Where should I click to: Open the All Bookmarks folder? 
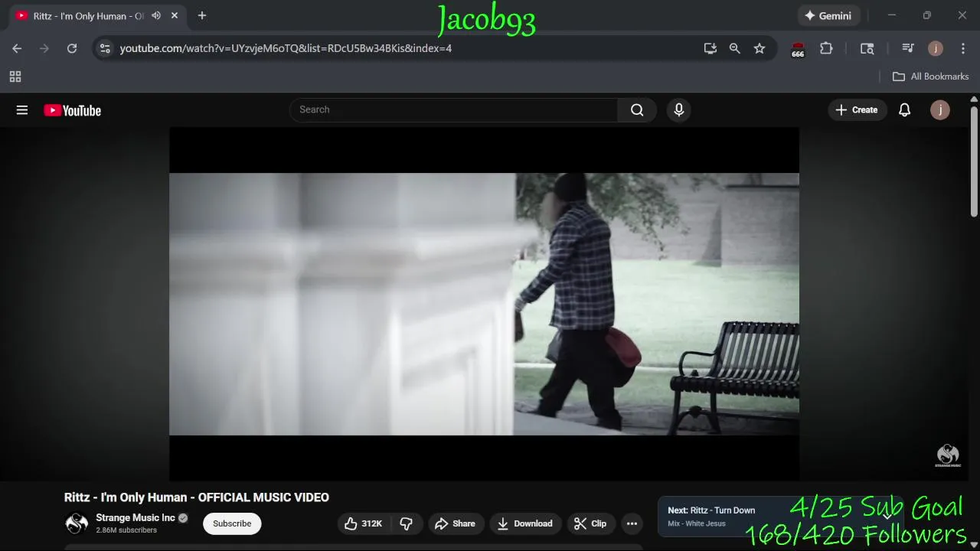point(931,77)
